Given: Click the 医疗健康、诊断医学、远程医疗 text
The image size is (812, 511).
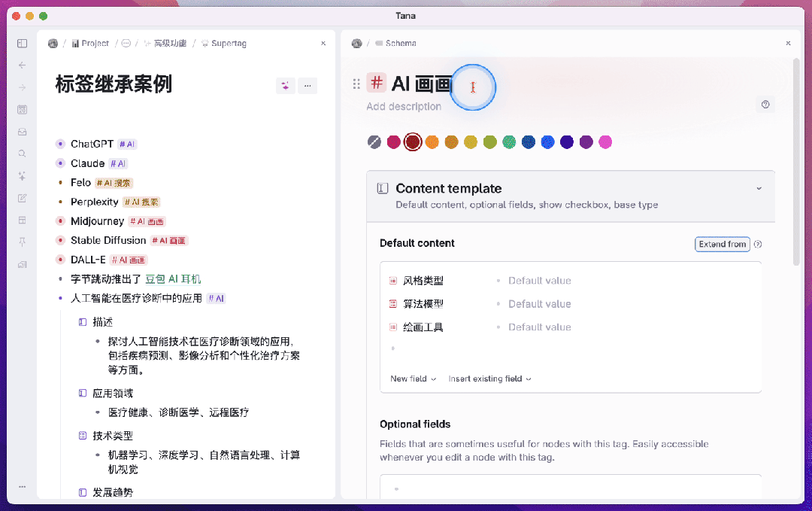Looking at the screenshot, I should pos(179,412).
